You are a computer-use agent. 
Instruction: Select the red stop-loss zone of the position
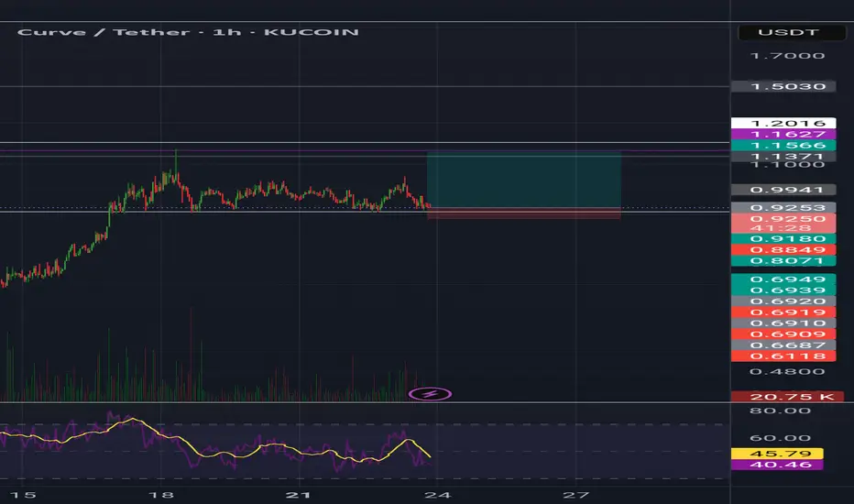523,214
